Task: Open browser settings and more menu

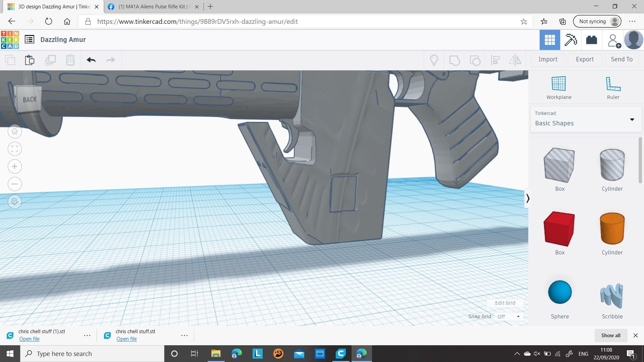Action: coord(632,21)
